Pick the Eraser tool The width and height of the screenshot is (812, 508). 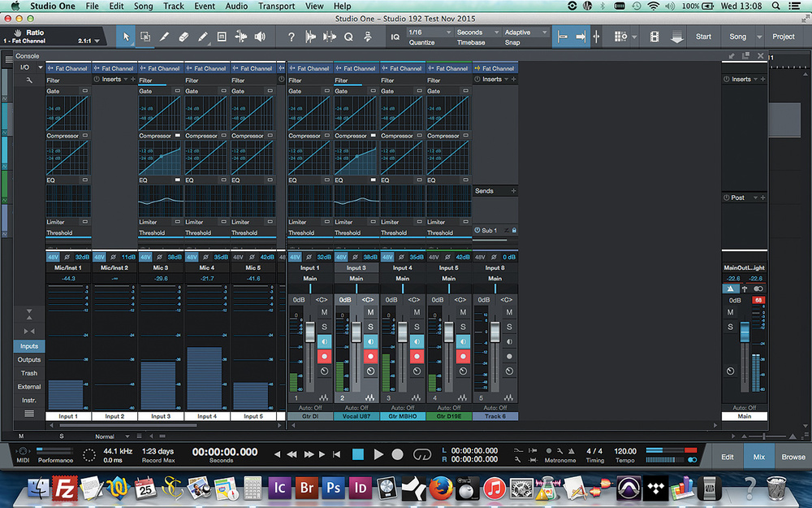pos(184,37)
